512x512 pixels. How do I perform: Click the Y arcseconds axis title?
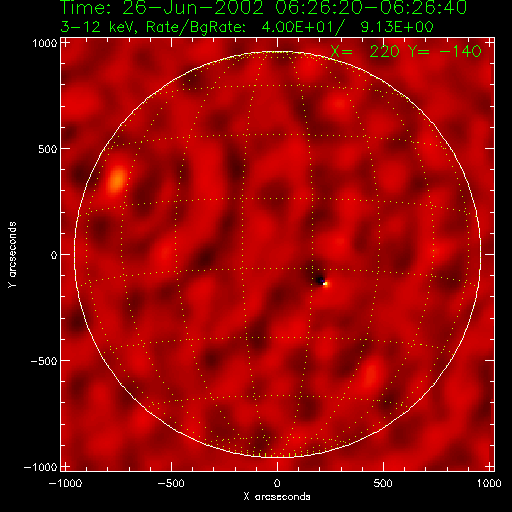(12, 254)
